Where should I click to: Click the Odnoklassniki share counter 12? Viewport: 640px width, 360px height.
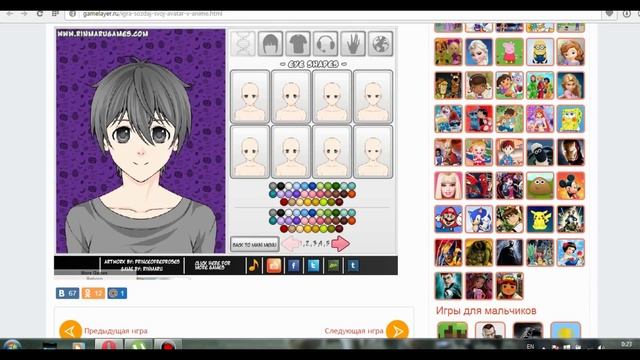[93, 293]
